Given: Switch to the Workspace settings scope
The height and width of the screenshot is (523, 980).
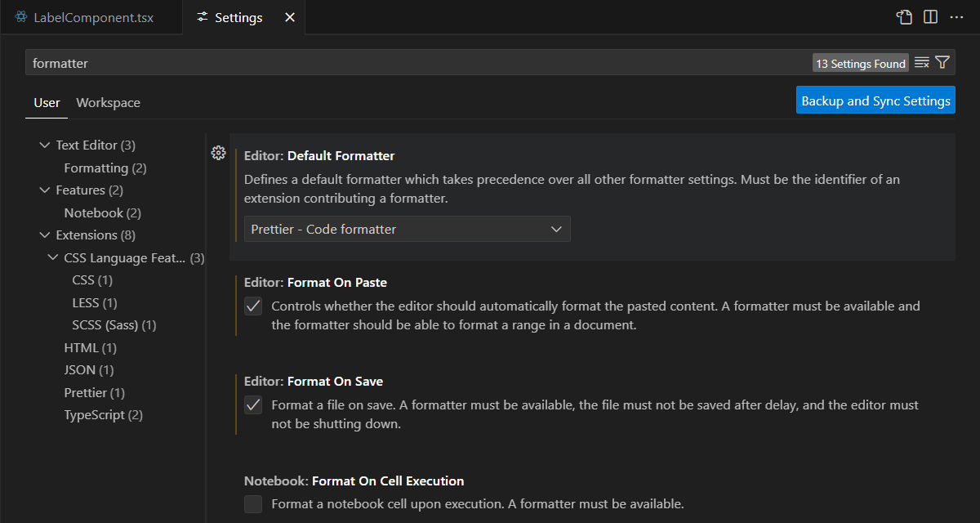Looking at the screenshot, I should click(108, 103).
